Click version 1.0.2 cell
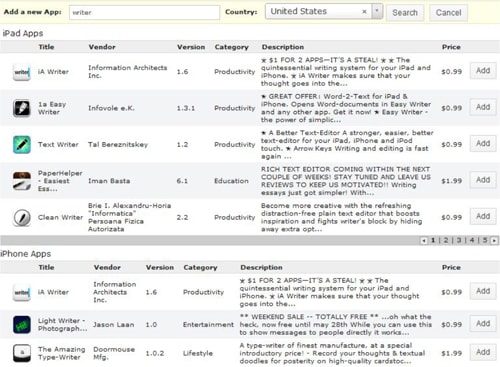Screen dimensions: 500x367 155,353
